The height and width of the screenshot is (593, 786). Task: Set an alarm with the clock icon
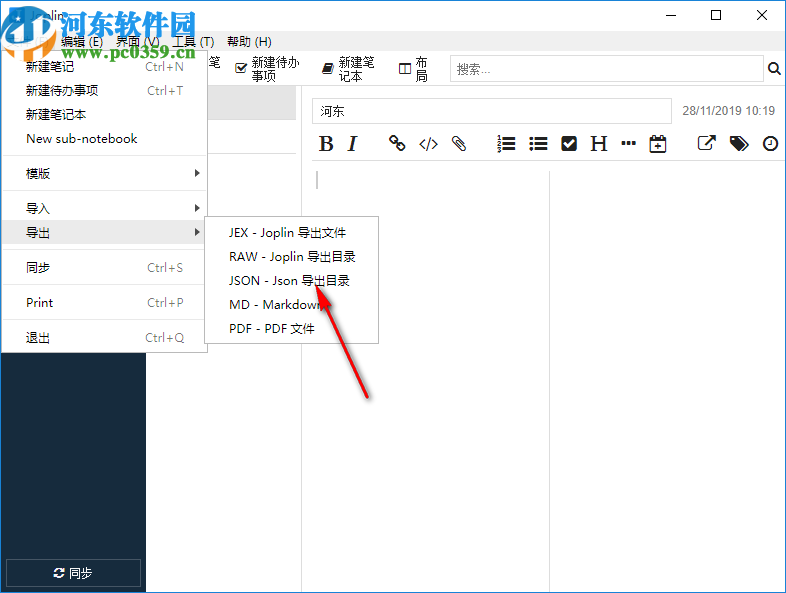[x=770, y=144]
